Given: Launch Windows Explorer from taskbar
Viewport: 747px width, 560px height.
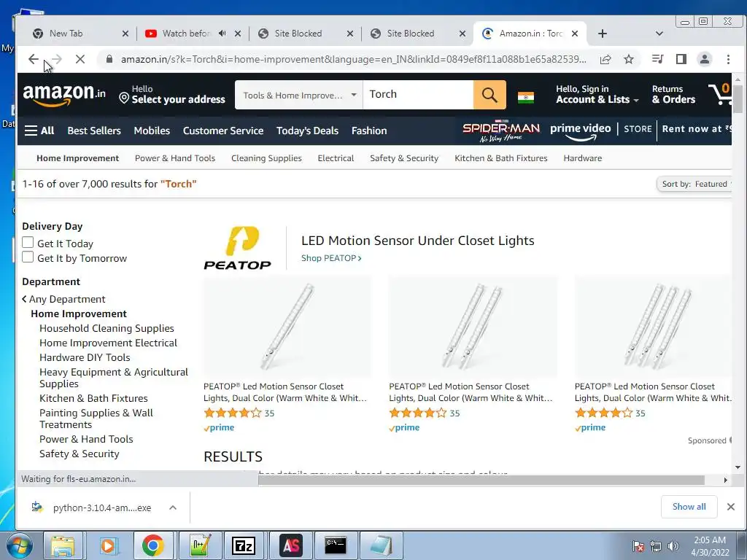Looking at the screenshot, I should coord(63,545).
